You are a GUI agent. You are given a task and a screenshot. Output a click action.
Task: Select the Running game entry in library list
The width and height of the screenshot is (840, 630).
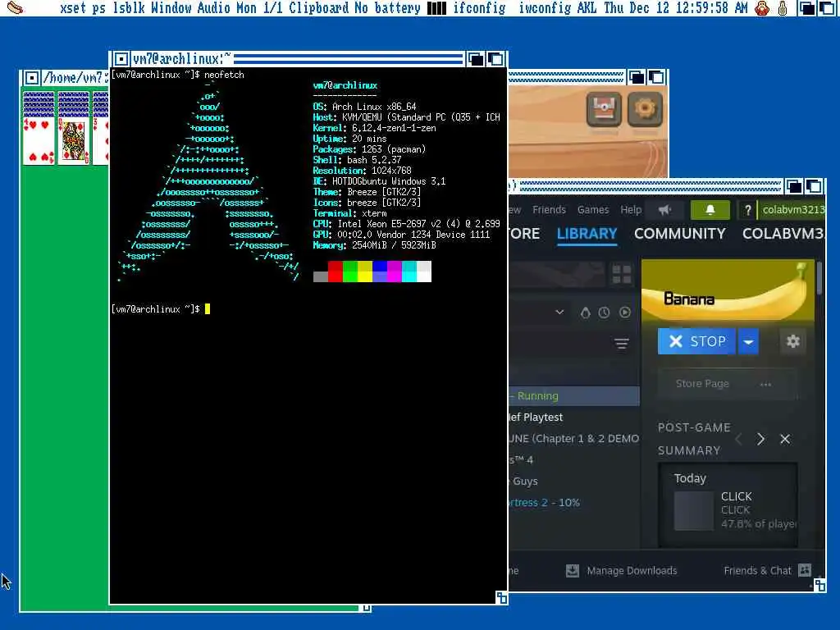[573, 396]
